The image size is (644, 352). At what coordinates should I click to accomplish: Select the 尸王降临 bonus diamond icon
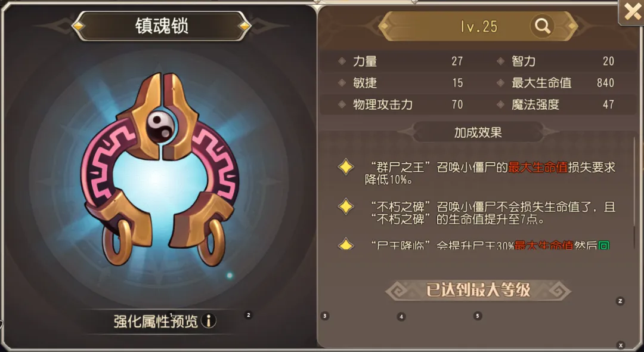[x=346, y=244]
